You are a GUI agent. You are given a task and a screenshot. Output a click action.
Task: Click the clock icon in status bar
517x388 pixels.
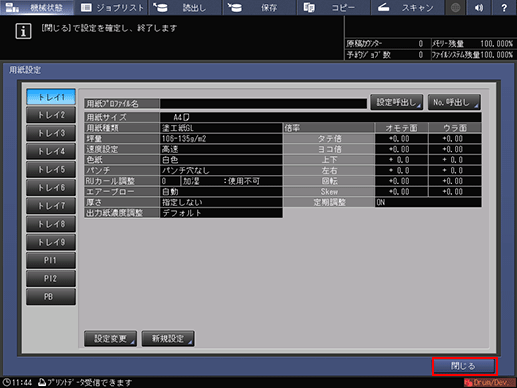(x=6, y=382)
